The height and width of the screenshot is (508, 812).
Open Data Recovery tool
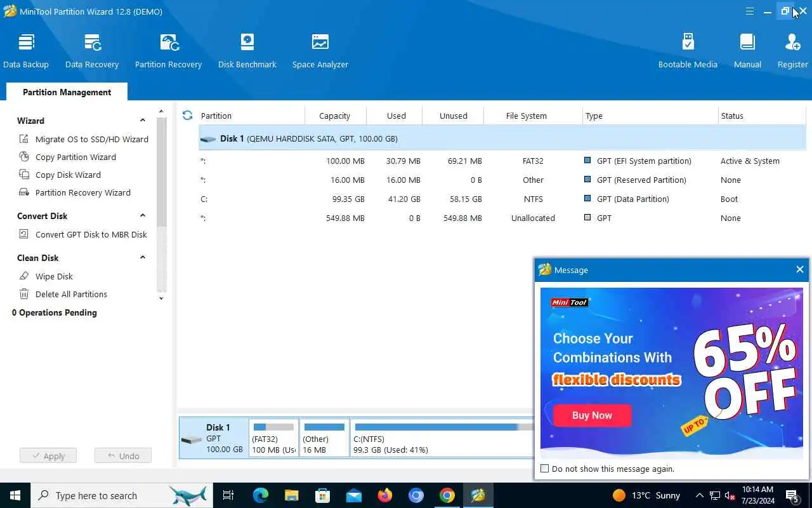coord(92,51)
